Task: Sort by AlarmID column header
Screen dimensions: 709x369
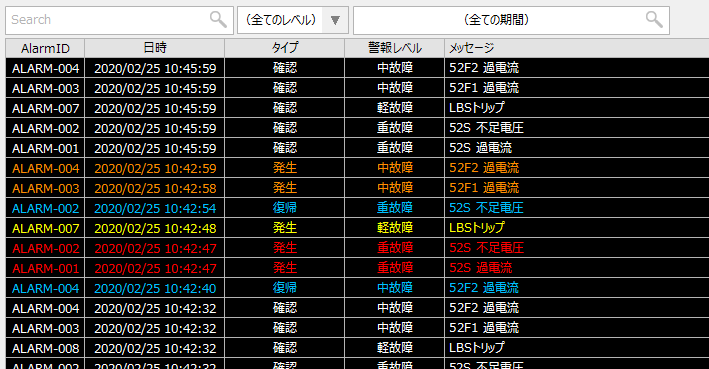Action: [x=45, y=48]
